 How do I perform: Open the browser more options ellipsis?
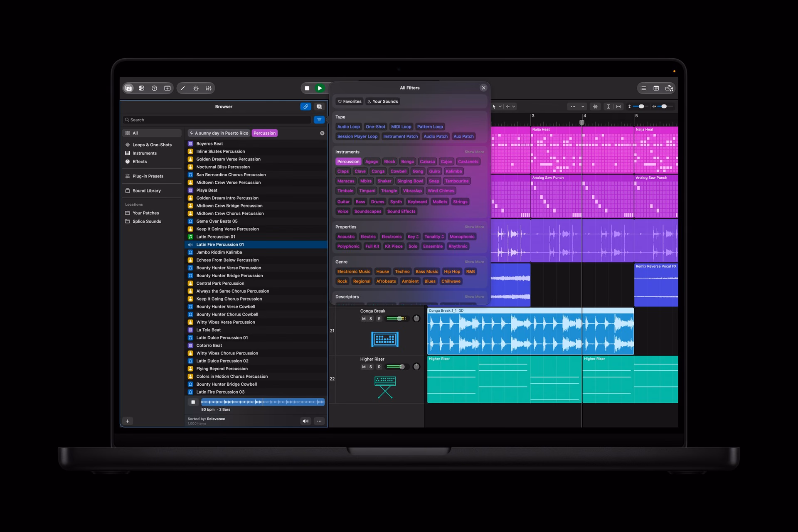pos(319,421)
